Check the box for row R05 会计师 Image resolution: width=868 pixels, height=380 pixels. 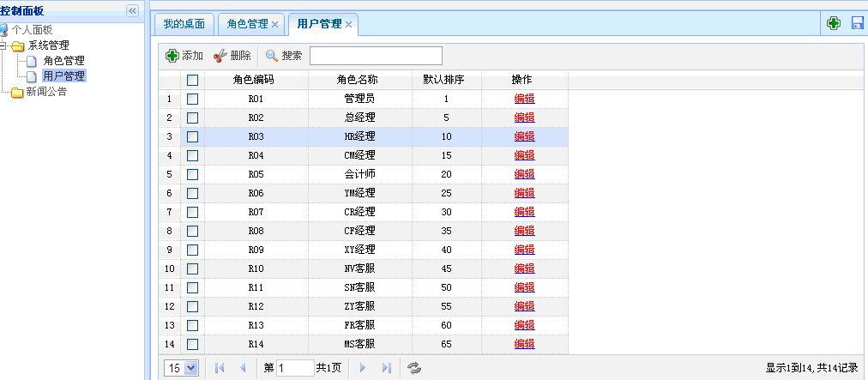192,174
